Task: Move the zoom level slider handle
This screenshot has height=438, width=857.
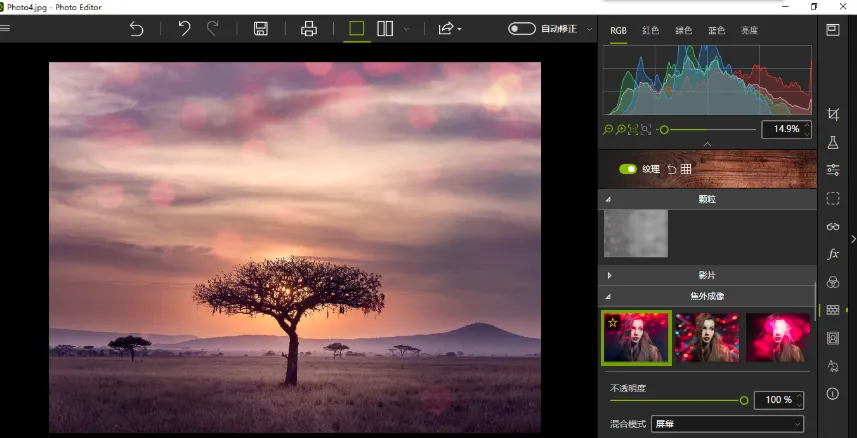Action: click(x=664, y=130)
